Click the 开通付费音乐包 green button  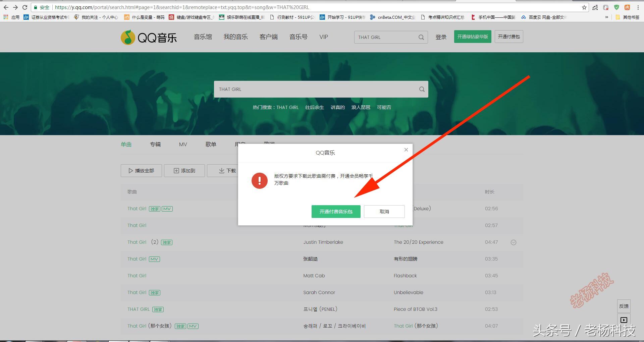(x=336, y=211)
